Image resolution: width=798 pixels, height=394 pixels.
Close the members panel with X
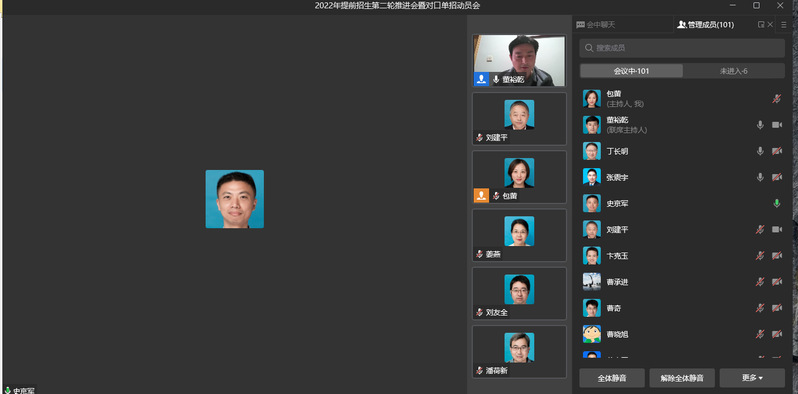point(770,24)
